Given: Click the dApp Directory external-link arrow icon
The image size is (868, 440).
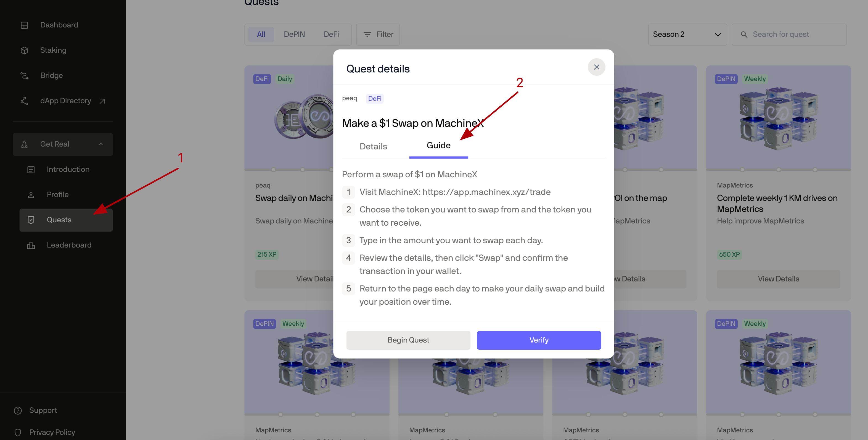Looking at the screenshot, I should (102, 101).
